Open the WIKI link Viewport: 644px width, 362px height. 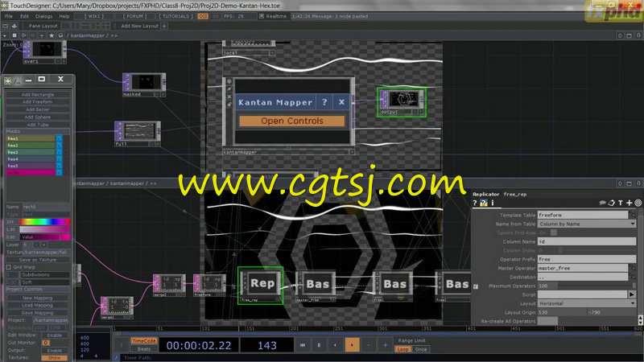click(x=94, y=16)
